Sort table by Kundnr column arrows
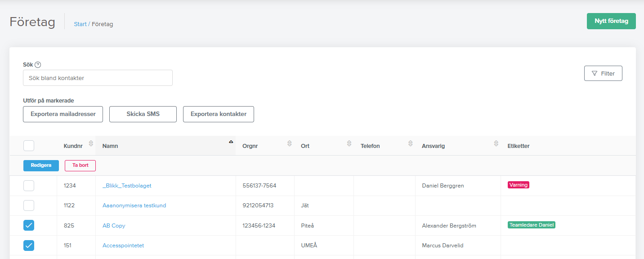The image size is (644, 259). [91, 143]
